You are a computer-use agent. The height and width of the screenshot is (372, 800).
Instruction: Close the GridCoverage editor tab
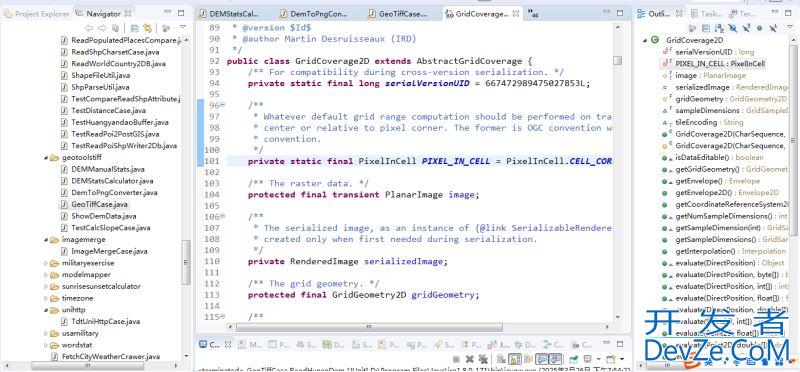coord(516,14)
